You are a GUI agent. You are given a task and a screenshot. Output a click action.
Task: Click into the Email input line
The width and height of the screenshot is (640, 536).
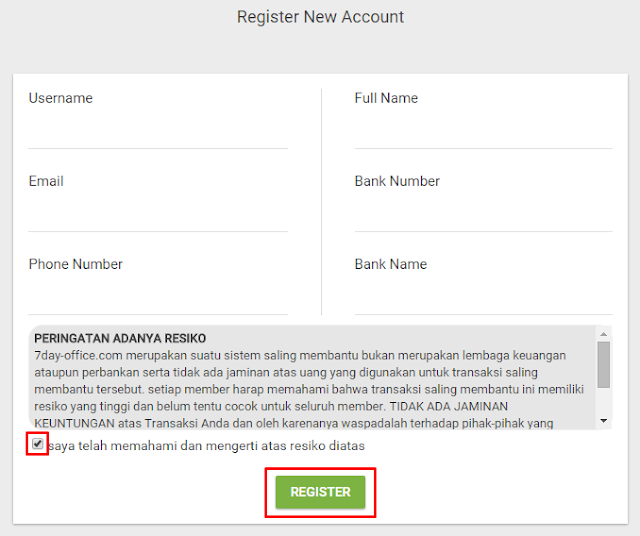click(158, 214)
